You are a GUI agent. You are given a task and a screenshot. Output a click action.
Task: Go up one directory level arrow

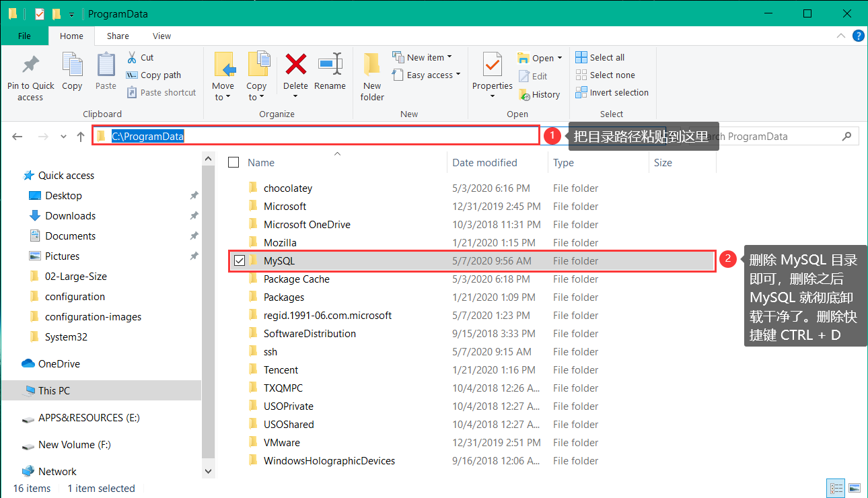tap(81, 137)
